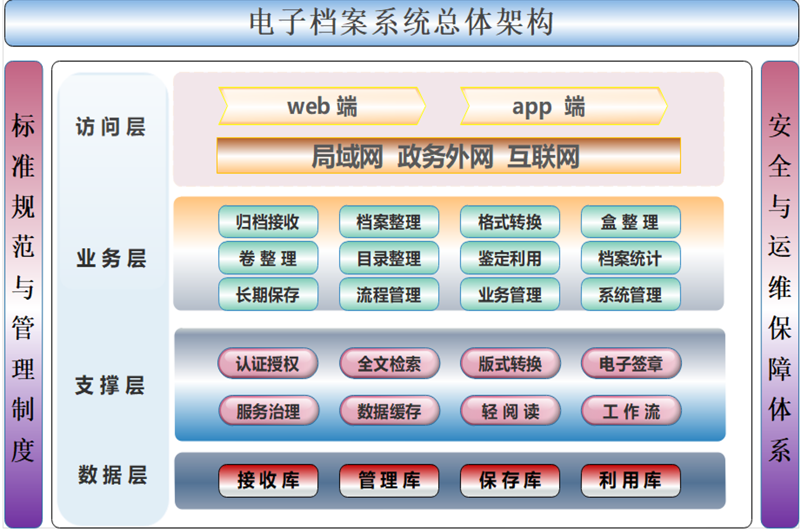Click the 认证授权 support box
Screen dimensions: 802x532
[x=268, y=363]
